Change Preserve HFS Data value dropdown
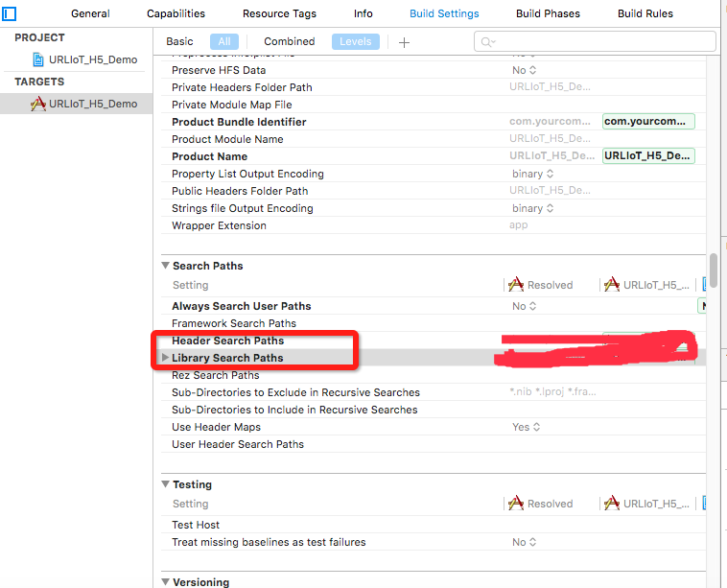 [525, 70]
